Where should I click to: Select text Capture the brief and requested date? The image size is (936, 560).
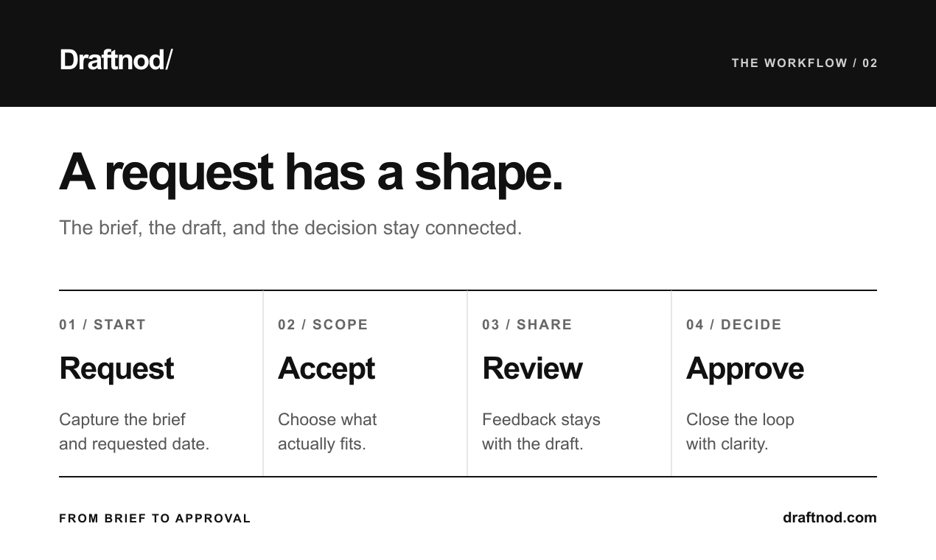click(134, 432)
